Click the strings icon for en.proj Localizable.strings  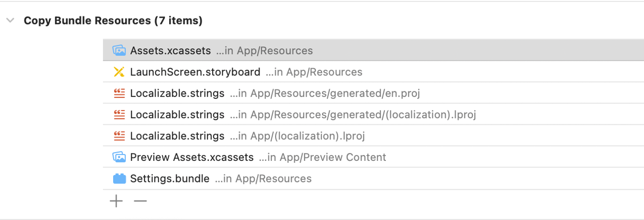click(119, 93)
